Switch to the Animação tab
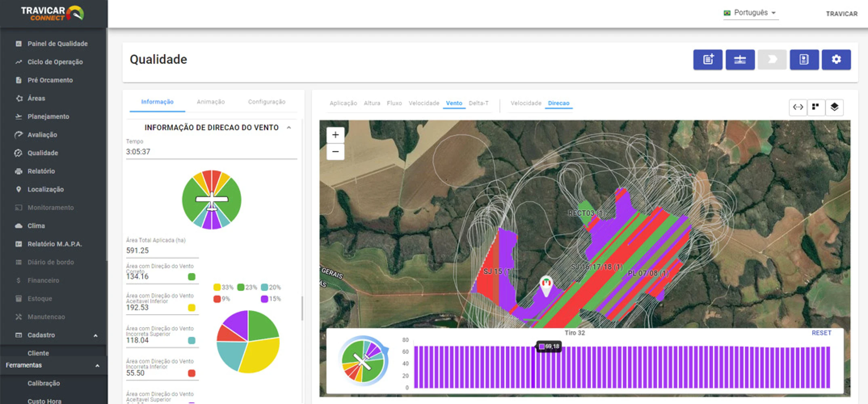The width and height of the screenshot is (868, 404). tap(211, 102)
